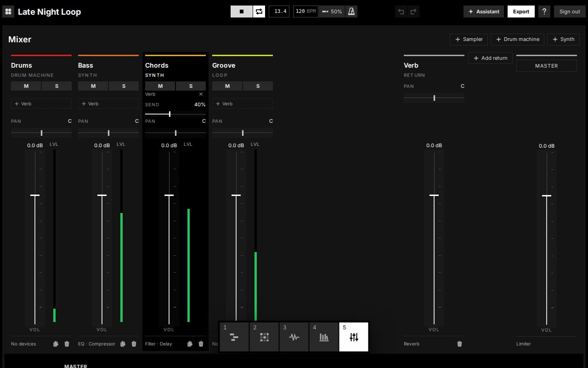The width and height of the screenshot is (588, 368).
Task: Add a new Sampler track
Action: [469, 39]
